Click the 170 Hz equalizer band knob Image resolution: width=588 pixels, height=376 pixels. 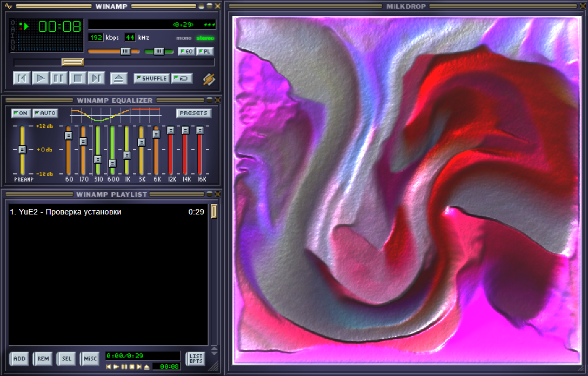point(83,142)
